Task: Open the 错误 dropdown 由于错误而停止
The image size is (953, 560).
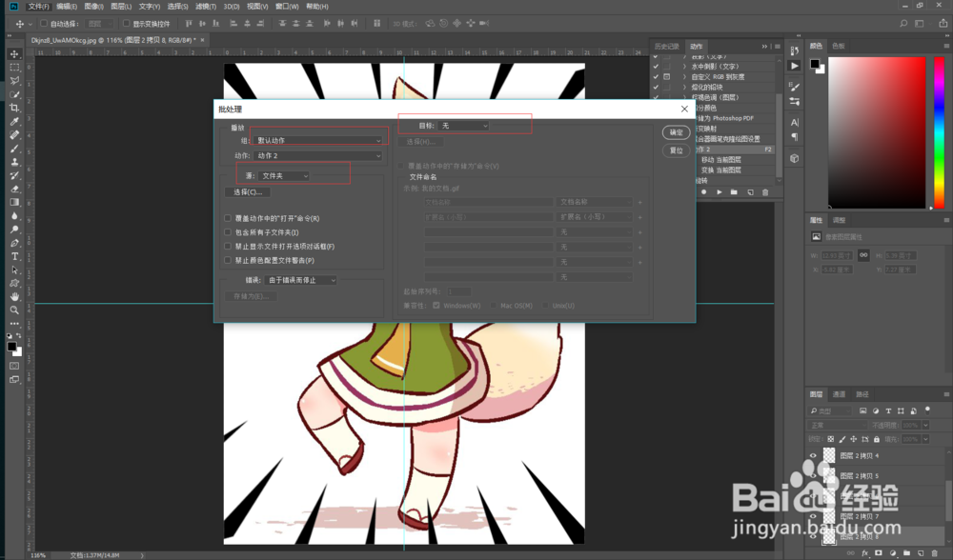Action: click(301, 280)
